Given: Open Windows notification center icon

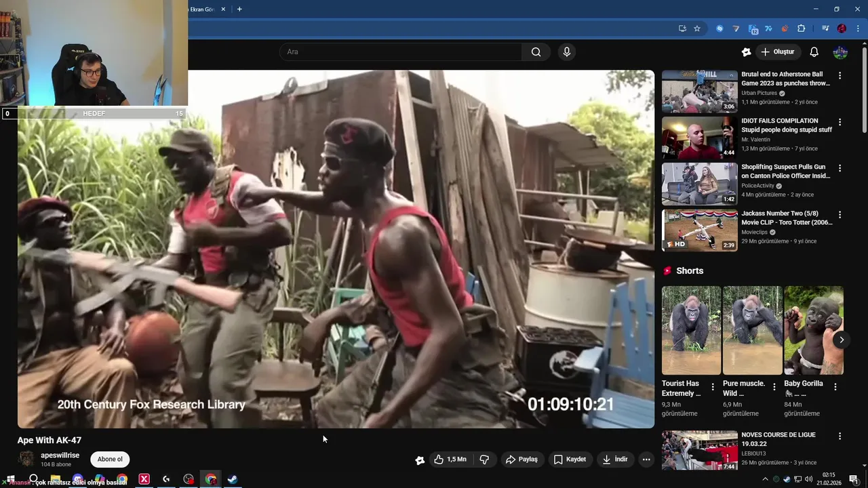Looking at the screenshot, I should click(x=854, y=479).
